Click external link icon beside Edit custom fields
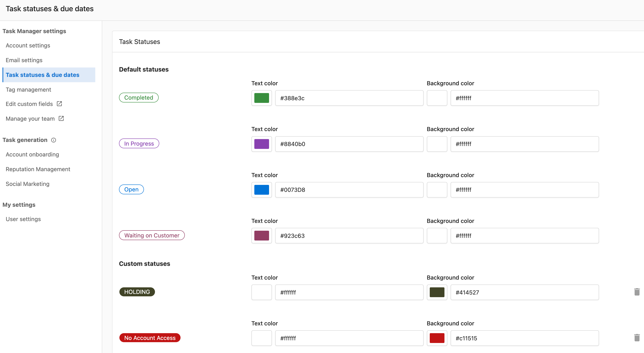Screen dimensions: 644x353 tap(59, 103)
